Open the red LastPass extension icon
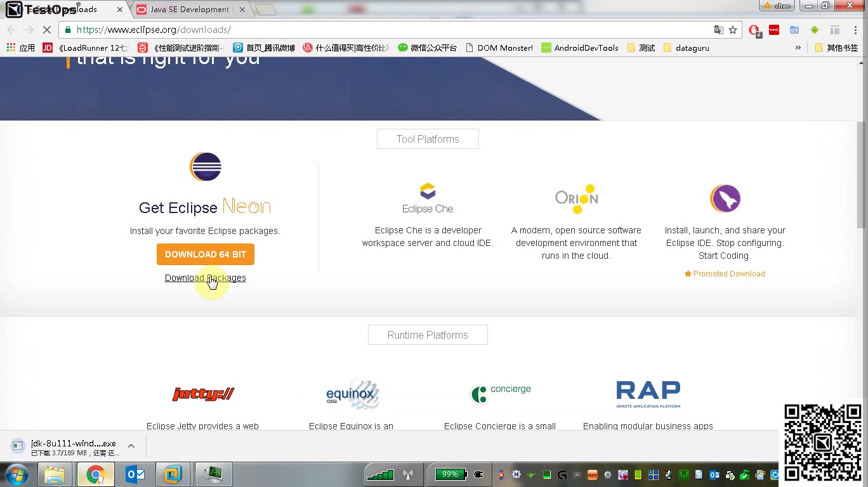 pos(774,30)
